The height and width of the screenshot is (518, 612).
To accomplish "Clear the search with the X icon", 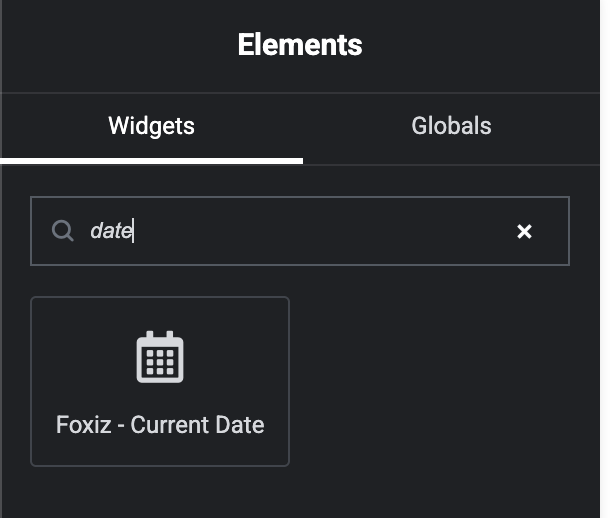I will click(x=524, y=232).
